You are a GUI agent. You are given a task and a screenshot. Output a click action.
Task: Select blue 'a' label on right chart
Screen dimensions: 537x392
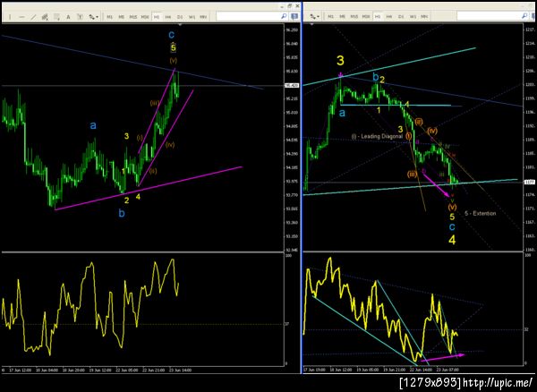point(342,114)
